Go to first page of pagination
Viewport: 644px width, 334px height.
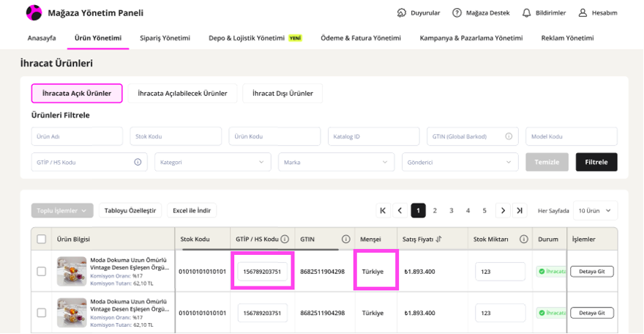383,211
